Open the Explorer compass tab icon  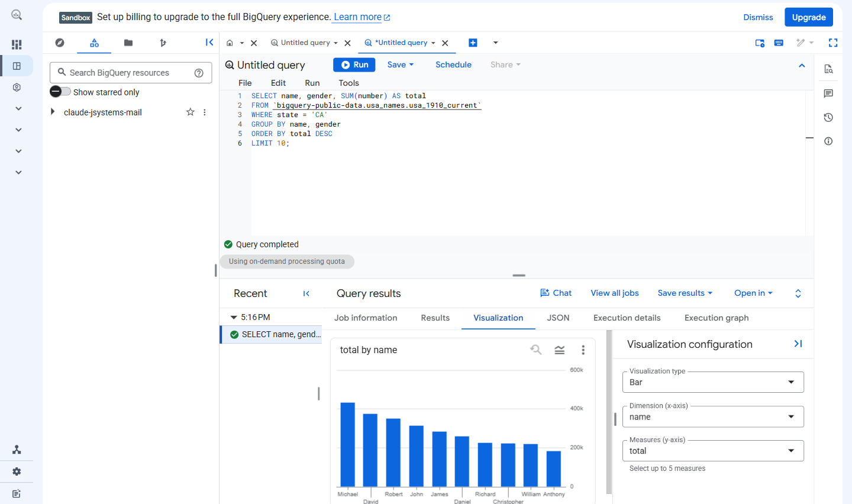point(60,43)
